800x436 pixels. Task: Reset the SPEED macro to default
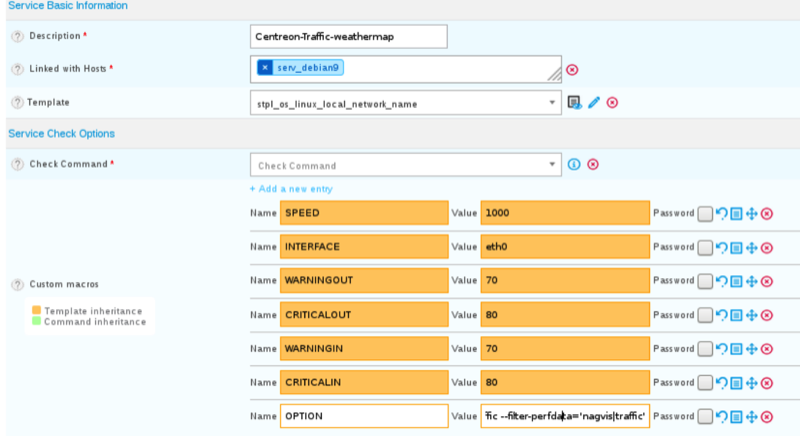(x=721, y=213)
